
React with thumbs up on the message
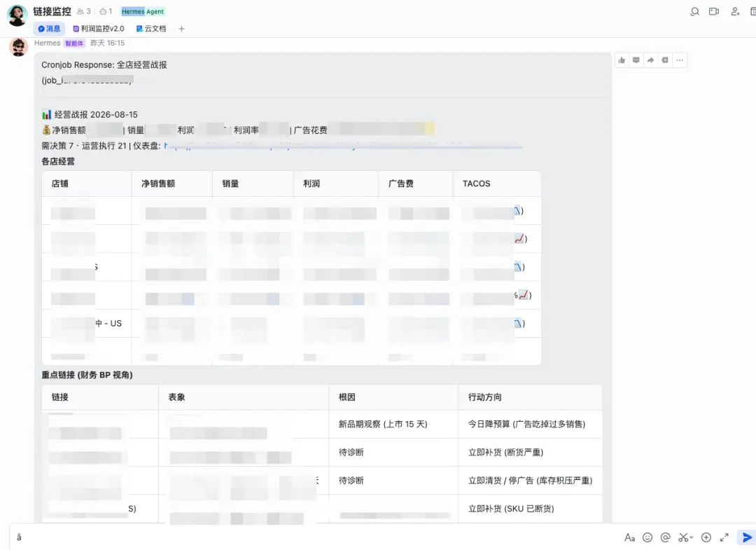622,60
